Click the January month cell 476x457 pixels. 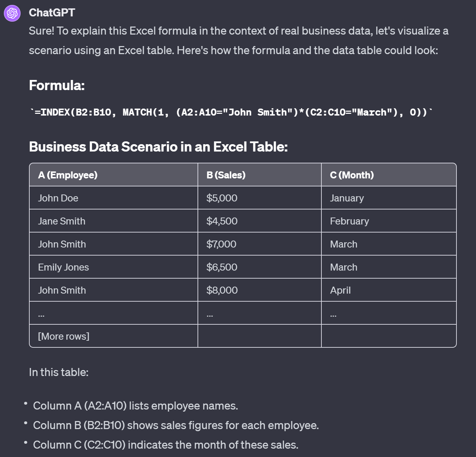pos(347,198)
